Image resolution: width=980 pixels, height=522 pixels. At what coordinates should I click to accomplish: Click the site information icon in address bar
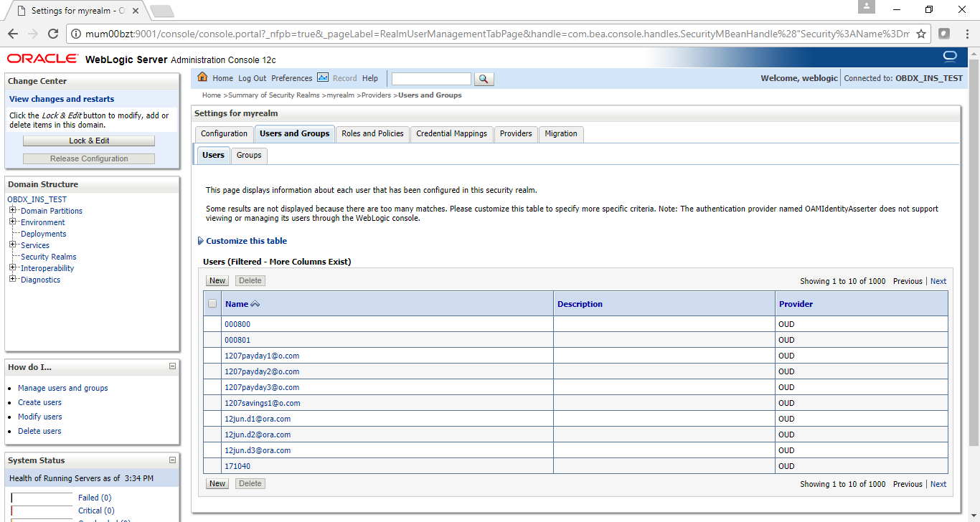pyautogui.click(x=77, y=34)
